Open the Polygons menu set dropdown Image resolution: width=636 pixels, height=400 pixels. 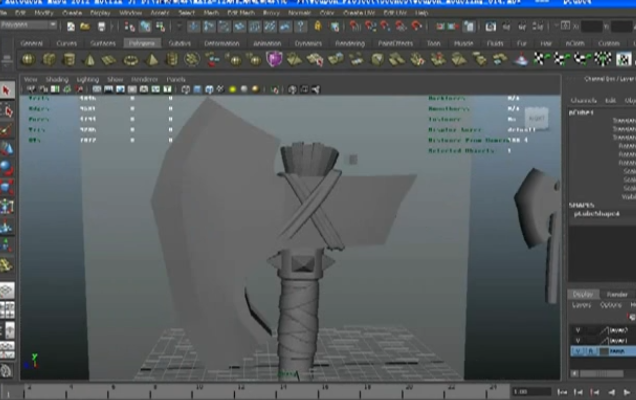pyautogui.click(x=28, y=25)
